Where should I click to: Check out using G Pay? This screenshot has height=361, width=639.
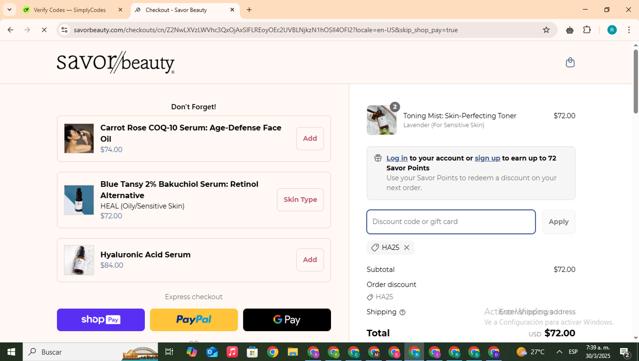click(287, 319)
